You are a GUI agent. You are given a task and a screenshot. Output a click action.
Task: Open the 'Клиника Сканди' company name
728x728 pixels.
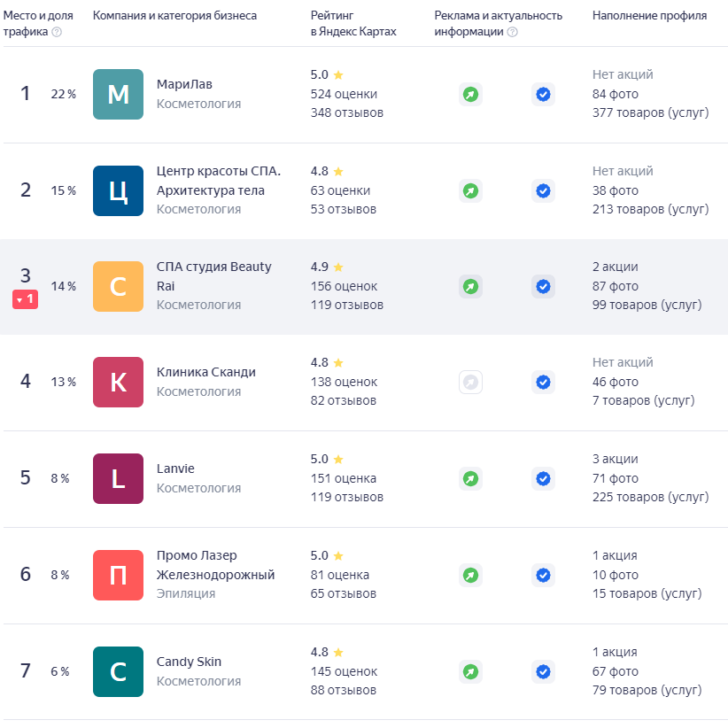[206, 372]
